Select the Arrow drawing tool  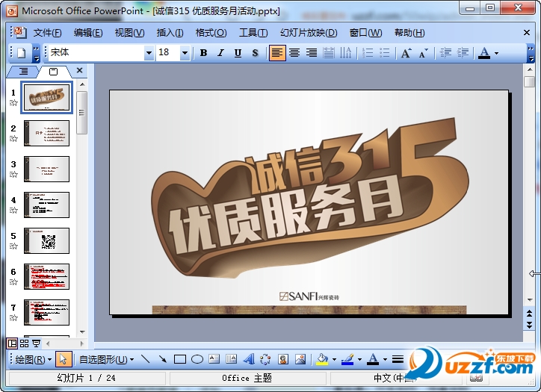coord(162,359)
